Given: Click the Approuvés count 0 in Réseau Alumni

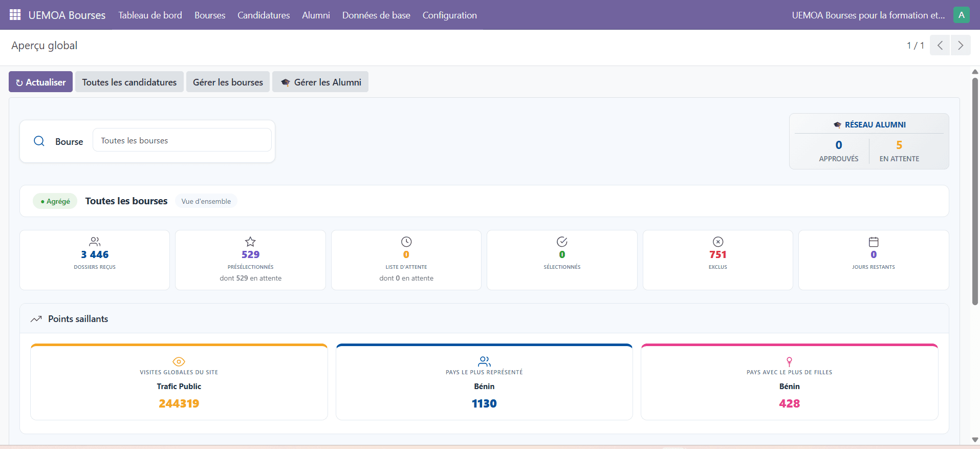Looking at the screenshot, I should pos(838,145).
